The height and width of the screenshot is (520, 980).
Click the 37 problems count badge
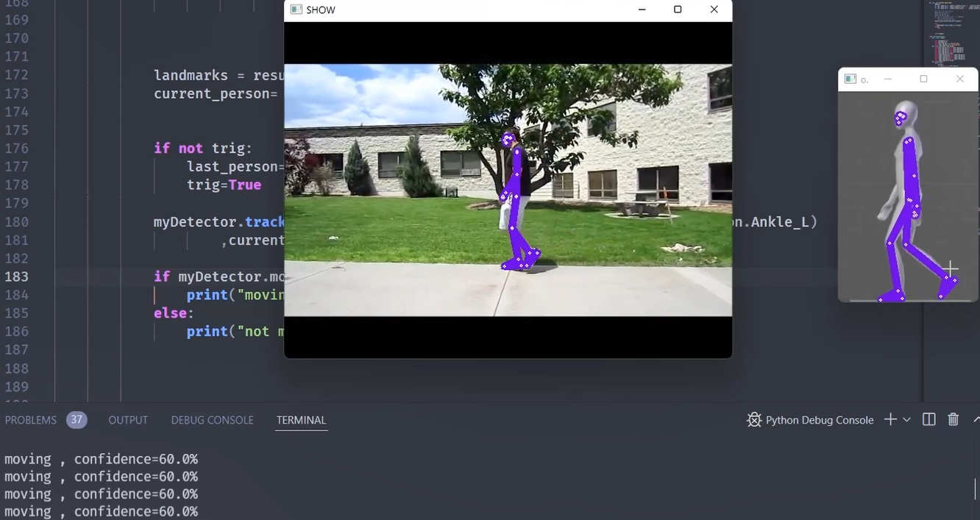tap(77, 420)
